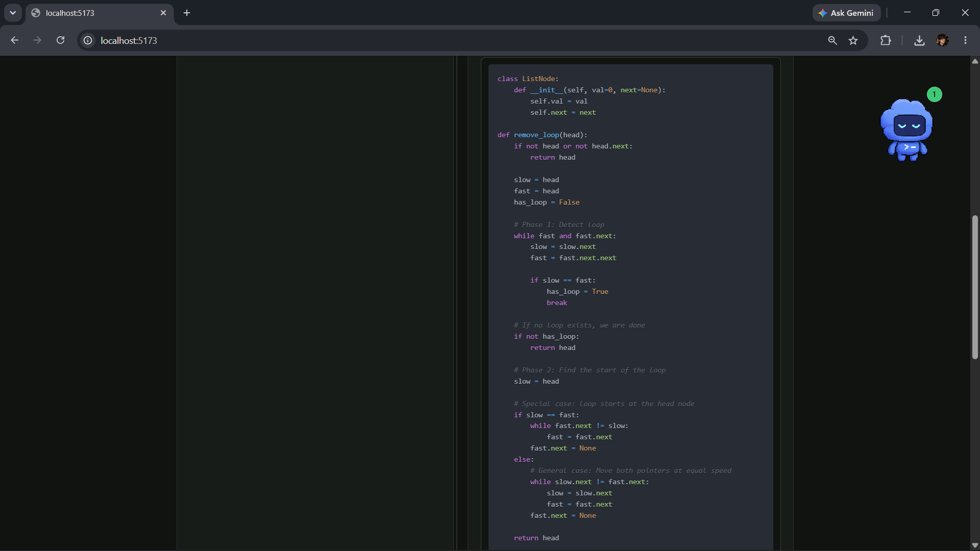Image resolution: width=980 pixels, height=551 pixels.
Task: Click 'has_loop = True' line
Action: click(577, 291)
